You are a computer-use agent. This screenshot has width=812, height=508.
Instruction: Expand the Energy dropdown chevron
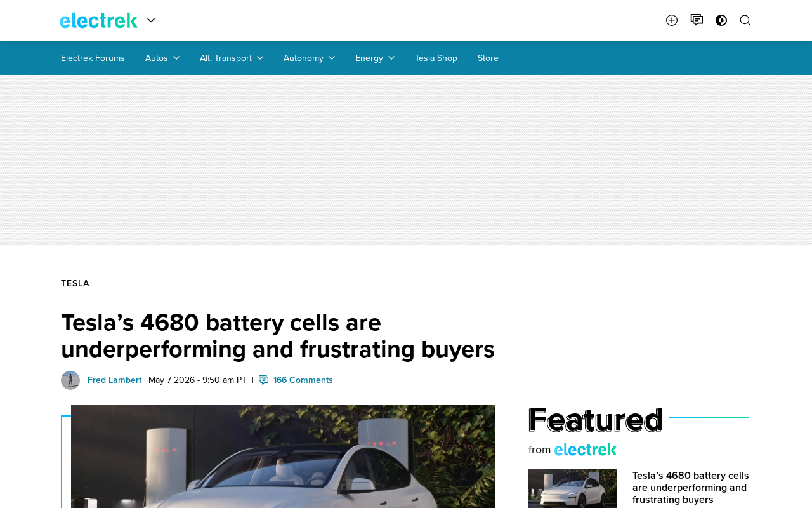[391, 58]
